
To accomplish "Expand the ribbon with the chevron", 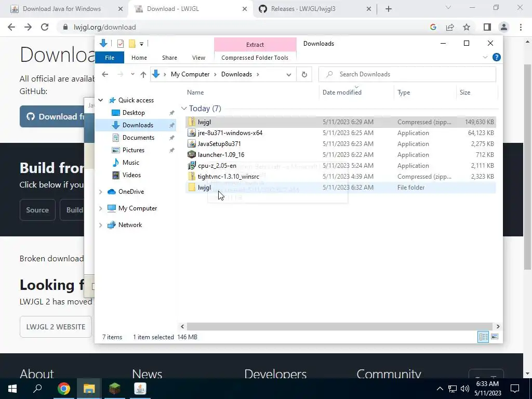I will (485, 57).
